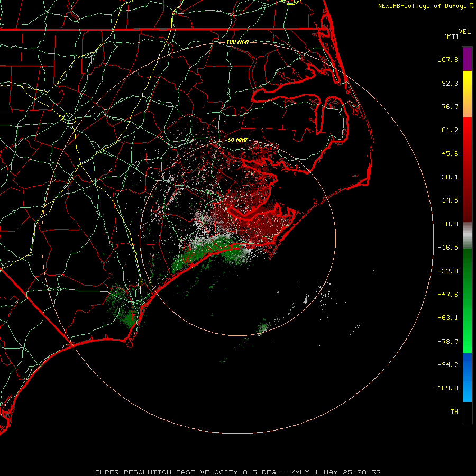Select the 14.5 scale value

[x=450, y=200]
